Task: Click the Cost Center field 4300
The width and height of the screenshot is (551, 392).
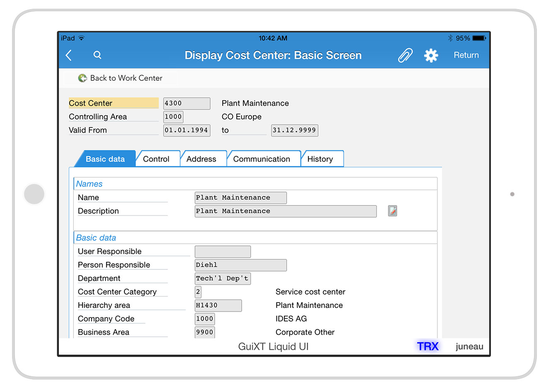Action: coord(187,103)
